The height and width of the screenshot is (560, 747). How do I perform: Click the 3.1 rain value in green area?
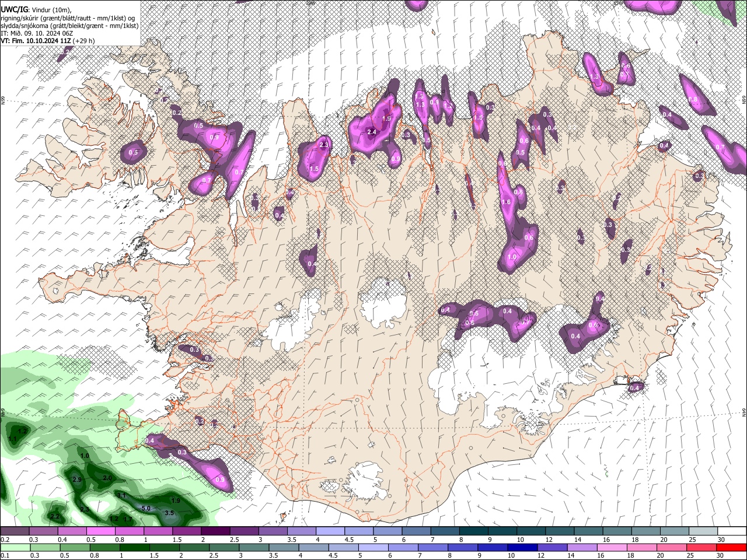(x=121, y=495)
